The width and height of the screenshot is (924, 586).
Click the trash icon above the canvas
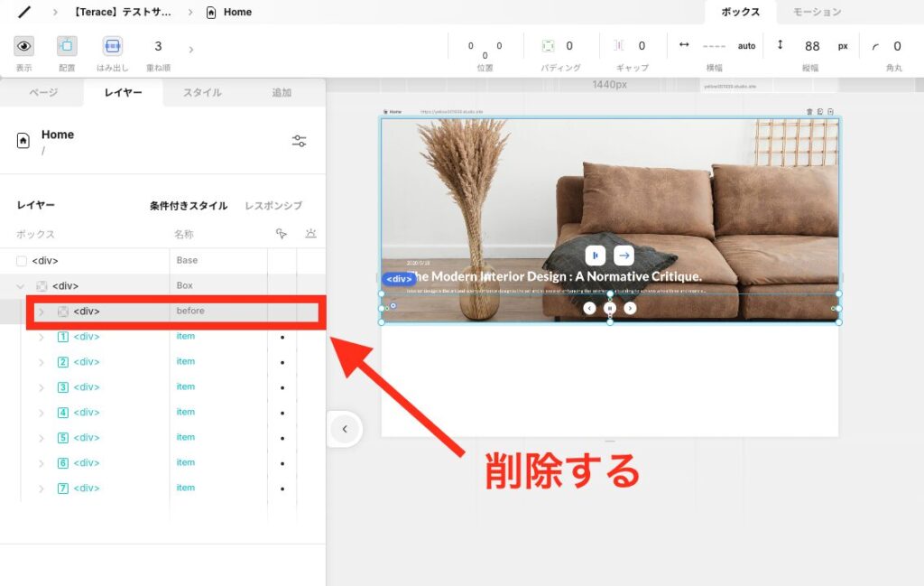tap(809, 112)
